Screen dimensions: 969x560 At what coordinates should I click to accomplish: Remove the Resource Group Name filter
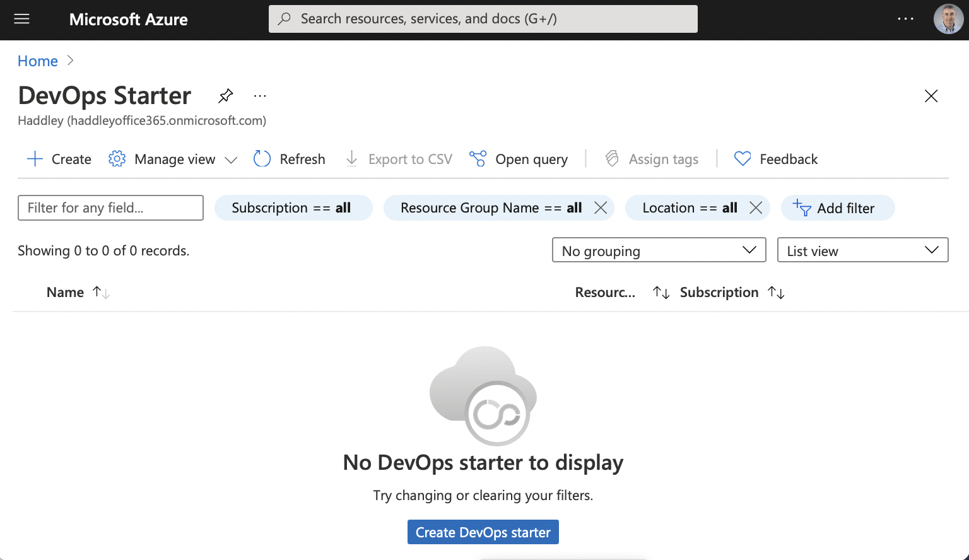[x=601, y=208]
